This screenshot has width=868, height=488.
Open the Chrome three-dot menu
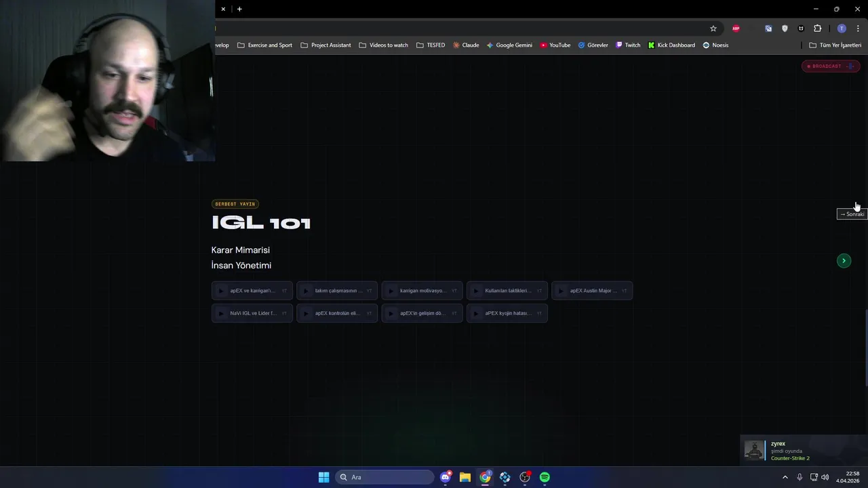pyautogui.click(x=858, y=28)
